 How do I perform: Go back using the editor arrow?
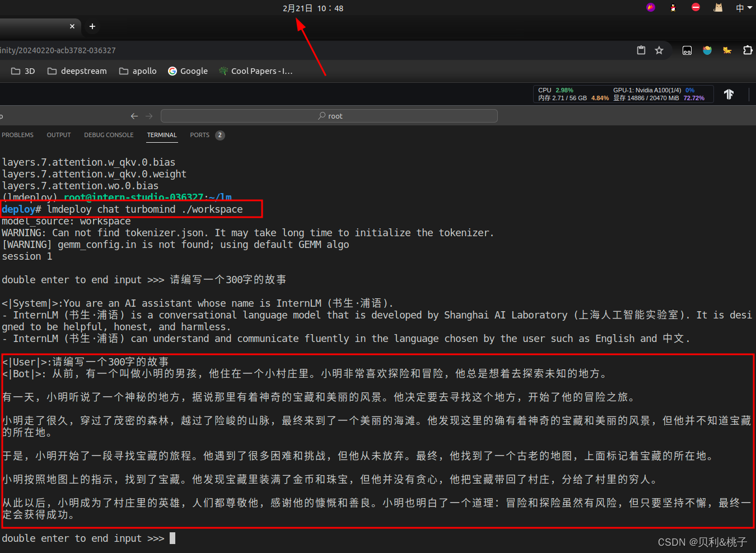134,116
